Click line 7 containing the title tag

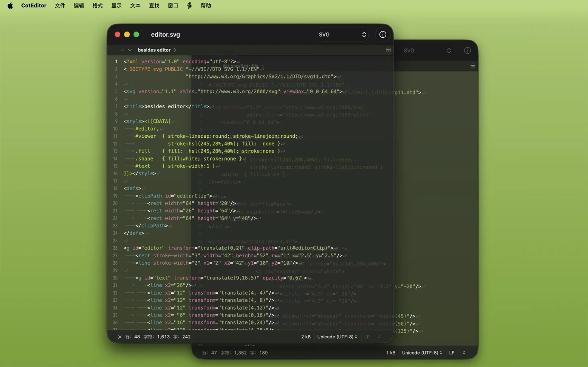(x=166, y=107)
